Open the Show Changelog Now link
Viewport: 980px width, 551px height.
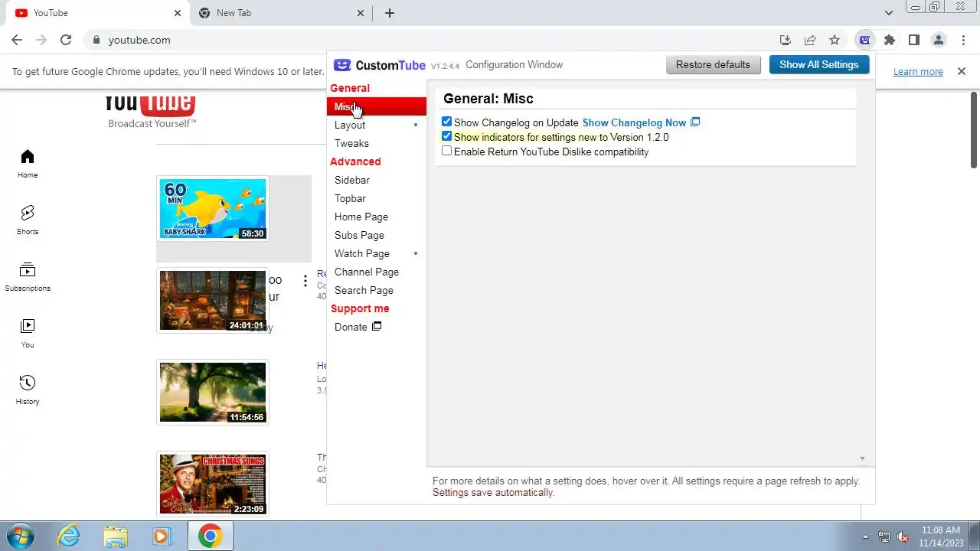(641, 122)
